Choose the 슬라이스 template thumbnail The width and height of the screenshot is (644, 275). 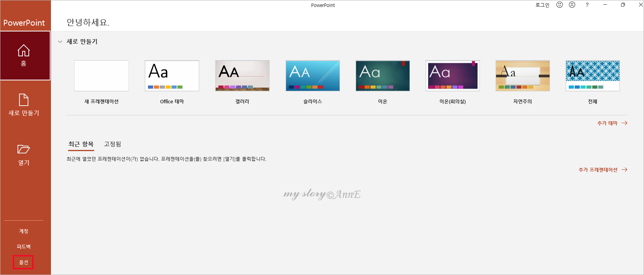click(313, 76)
